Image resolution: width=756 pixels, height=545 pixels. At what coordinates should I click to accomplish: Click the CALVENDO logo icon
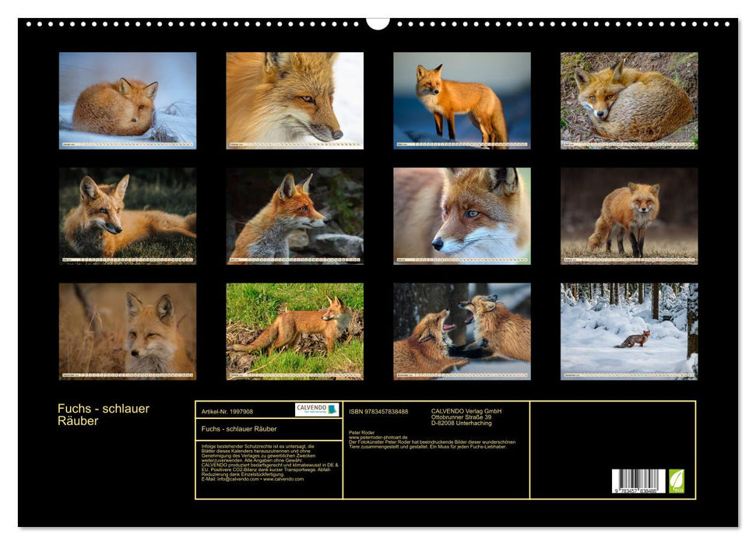(315, 410)
